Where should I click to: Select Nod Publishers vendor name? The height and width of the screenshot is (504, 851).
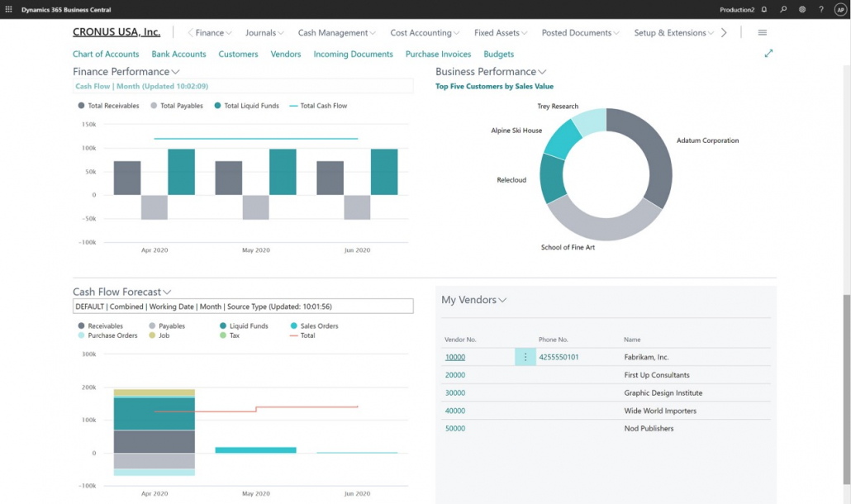click(649, 428)
